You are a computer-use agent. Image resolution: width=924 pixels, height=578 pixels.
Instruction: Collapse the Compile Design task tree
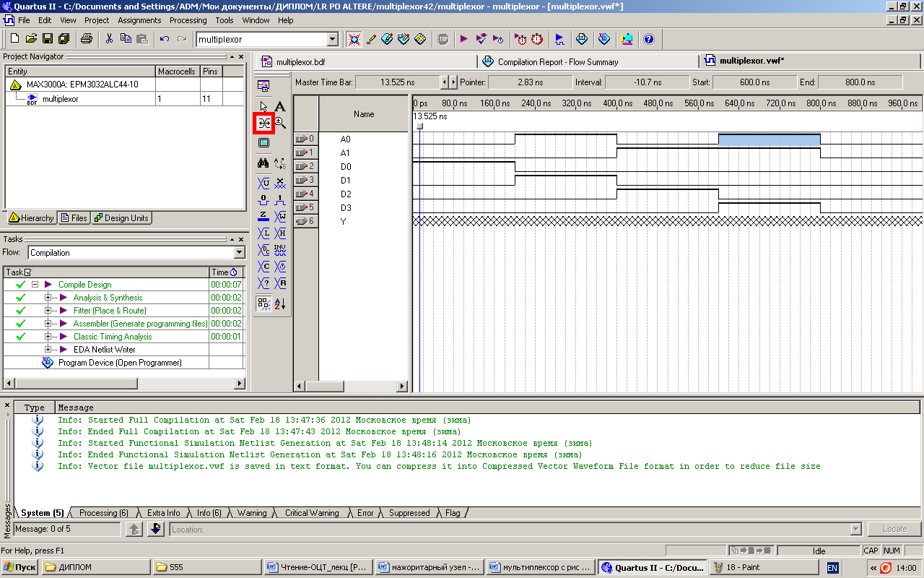[x=34, y=285]
